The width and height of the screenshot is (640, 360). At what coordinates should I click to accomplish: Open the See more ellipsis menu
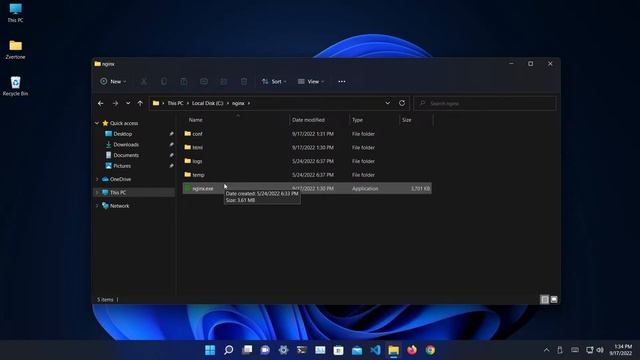[x=342, y=82]
